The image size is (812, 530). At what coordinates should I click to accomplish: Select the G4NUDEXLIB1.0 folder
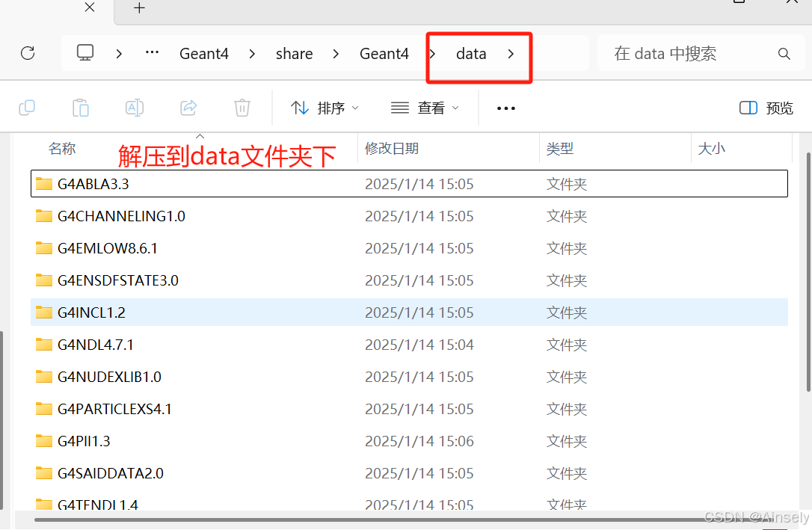pos(409,376)
